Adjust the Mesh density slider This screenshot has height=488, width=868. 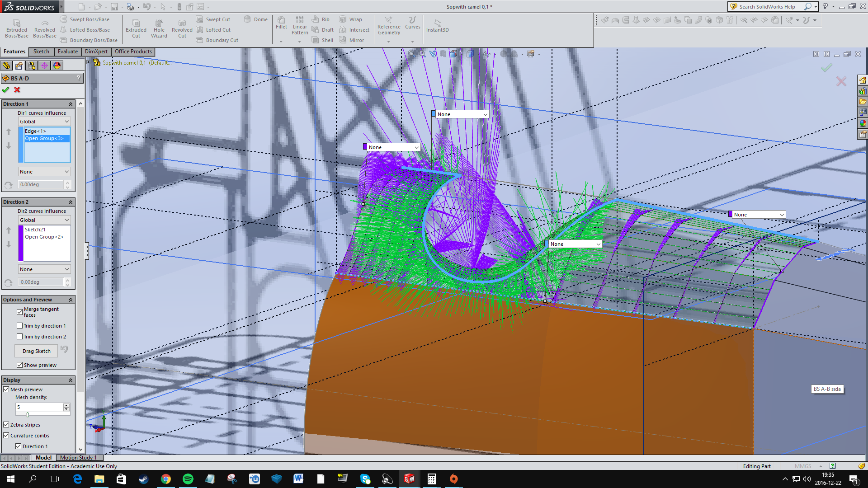(x=28, y=414)
